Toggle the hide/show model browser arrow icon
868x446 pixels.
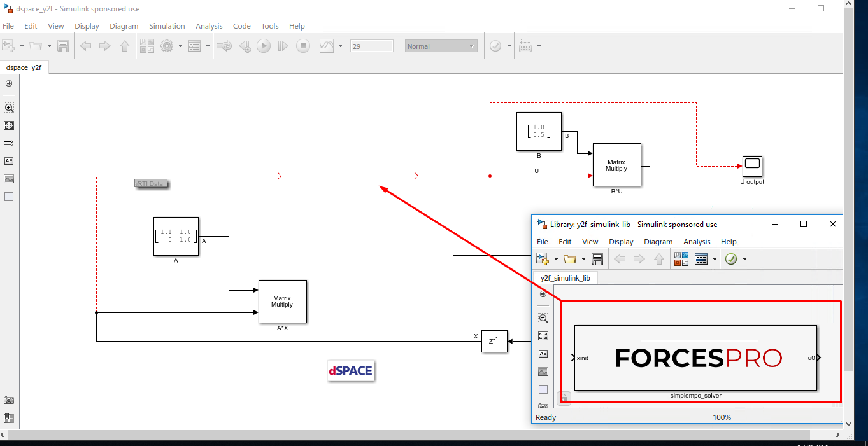point(9,83)
